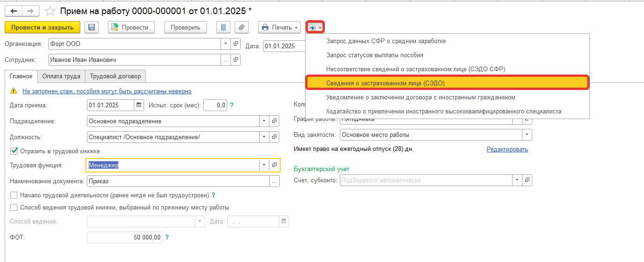
Task: Click the back navigation arrow
Action: coord(14,11)
